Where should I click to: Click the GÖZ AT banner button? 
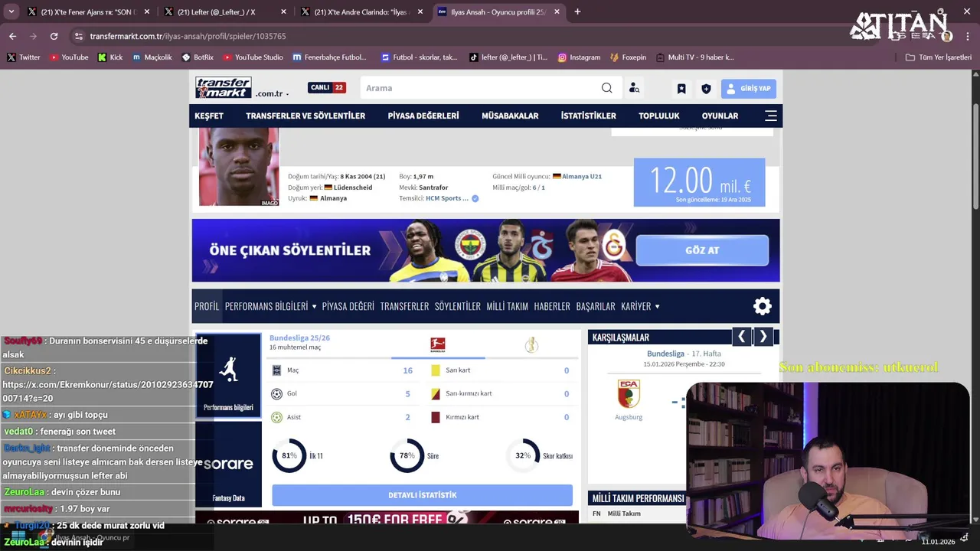(x=702, y=250)
